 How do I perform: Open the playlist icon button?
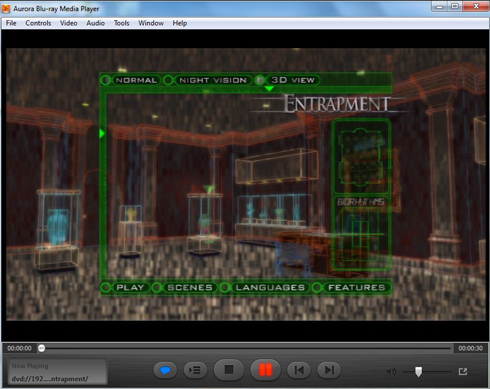pos(195,370)
